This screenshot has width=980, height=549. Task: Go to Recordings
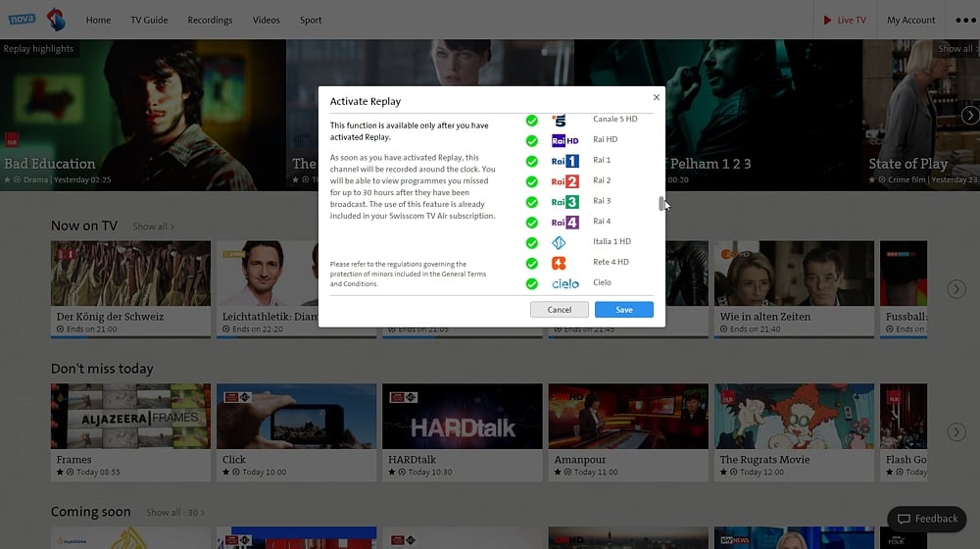click(210, 20)
